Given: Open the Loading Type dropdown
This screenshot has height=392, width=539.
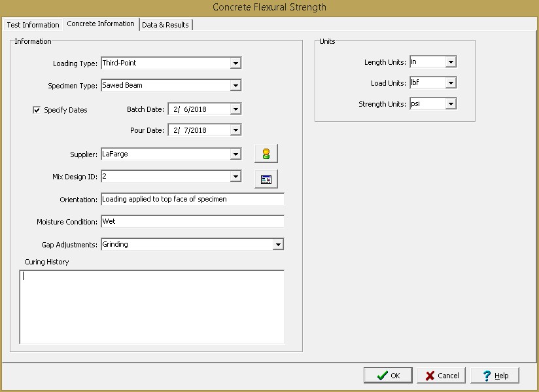Looking at the screenshot, I should [x=235, y=63].
